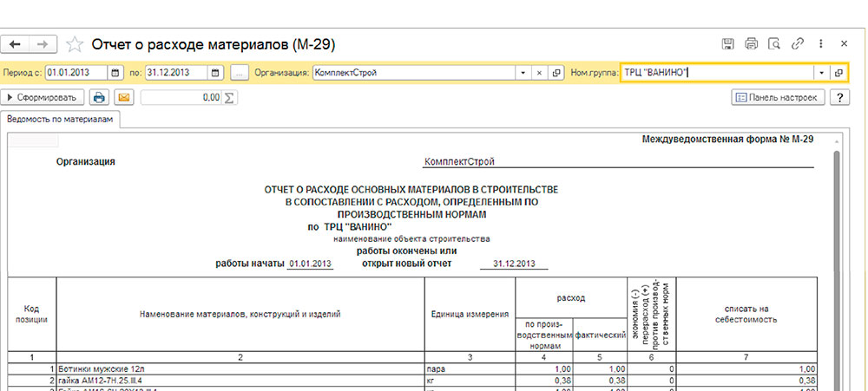Open print preview with magnifier icon

[774, 44]
